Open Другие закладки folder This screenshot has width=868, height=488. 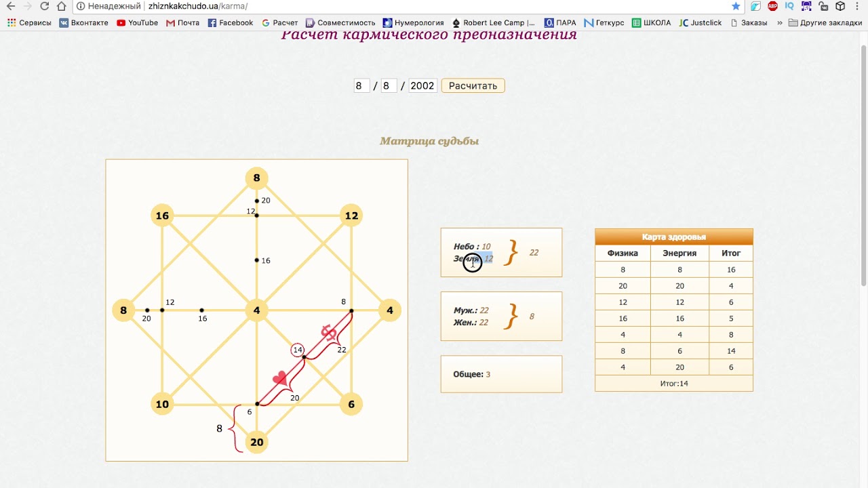point(825,22)
